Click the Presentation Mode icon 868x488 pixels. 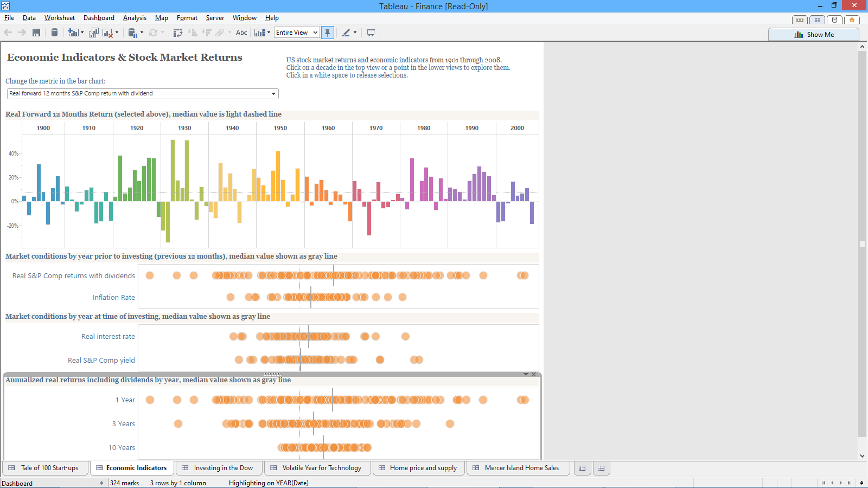371,33
